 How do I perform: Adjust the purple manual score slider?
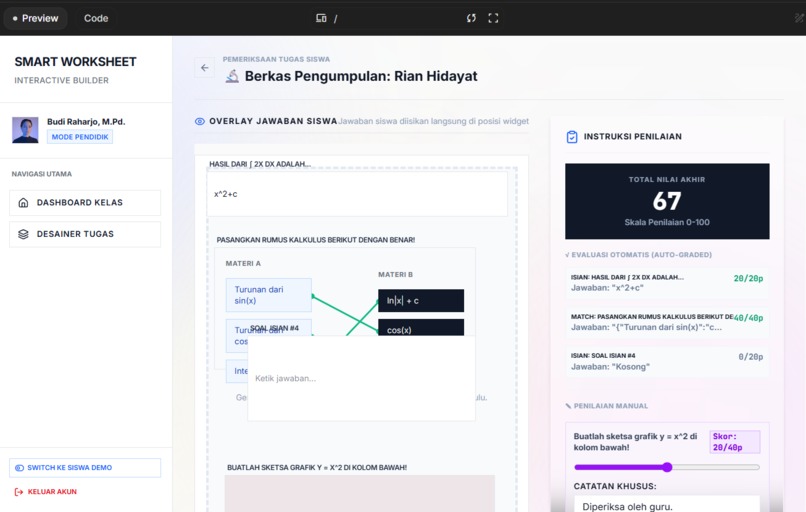667,467
